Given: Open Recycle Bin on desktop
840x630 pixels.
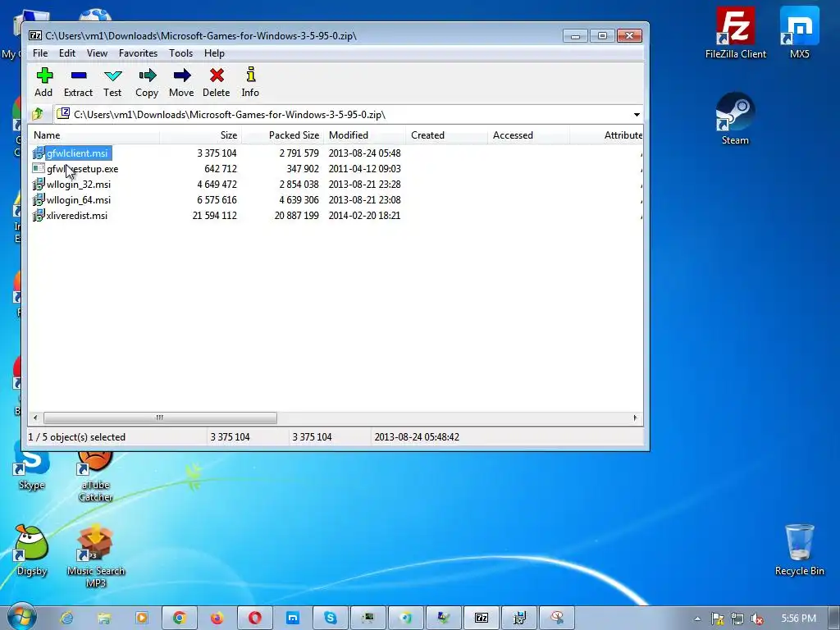Looking at the screenshot, I should (799, 550).
